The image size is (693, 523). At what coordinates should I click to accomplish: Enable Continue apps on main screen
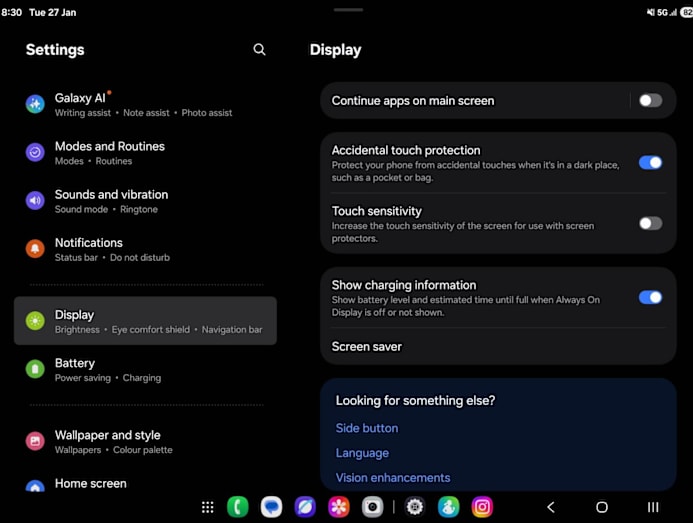pos(650,101)
